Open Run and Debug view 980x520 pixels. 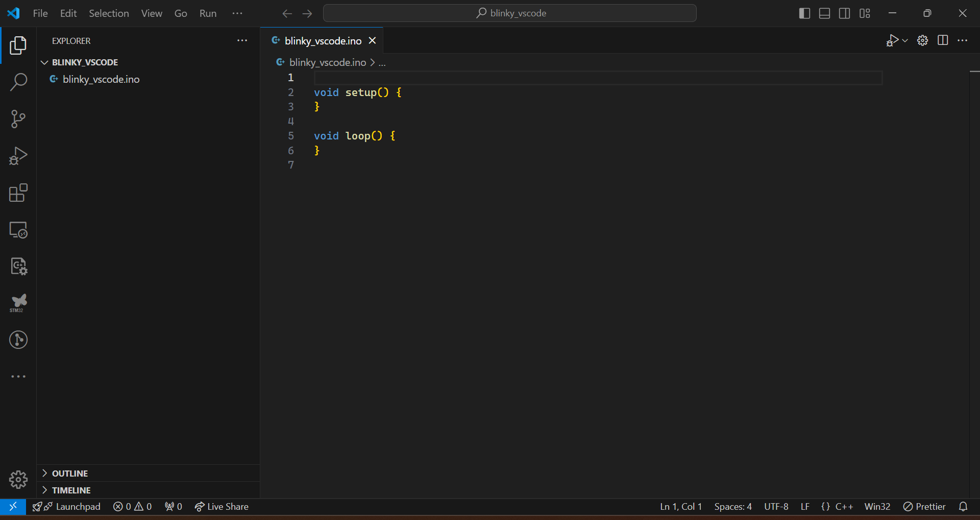coord(18,156)
